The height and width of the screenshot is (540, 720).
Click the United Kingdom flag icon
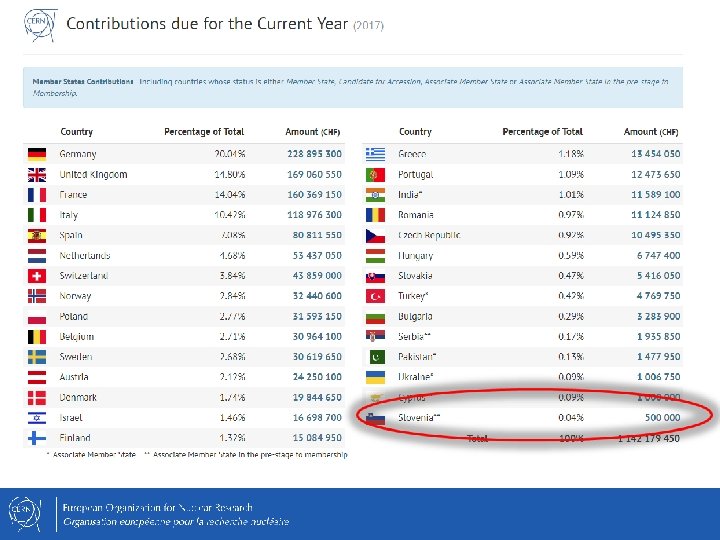tap(37, 174)
